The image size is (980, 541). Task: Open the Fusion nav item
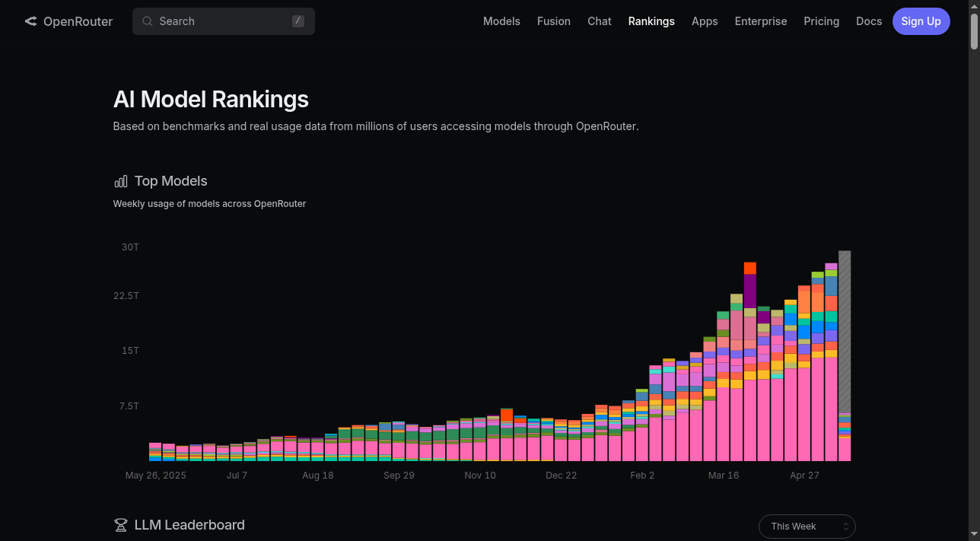[554, 21]
